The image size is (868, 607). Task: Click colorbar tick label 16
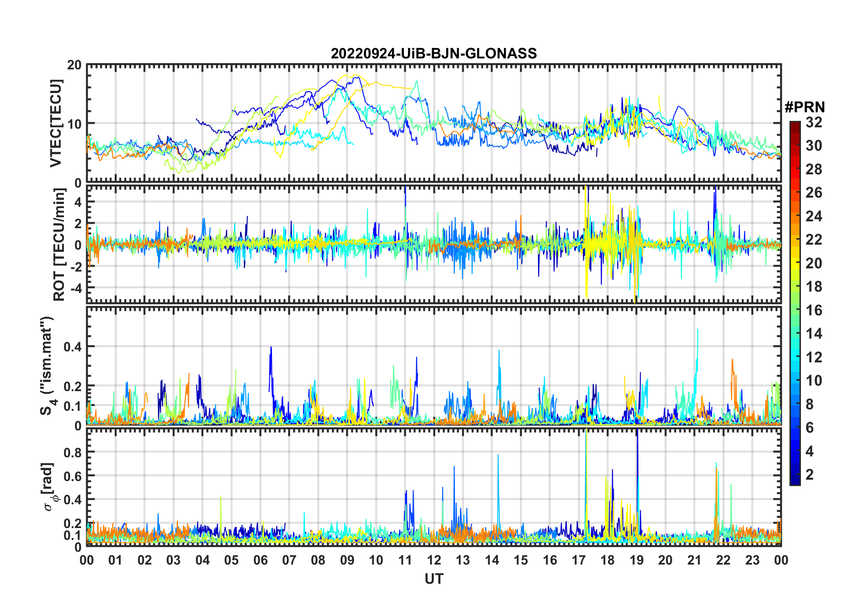[814, 310]
